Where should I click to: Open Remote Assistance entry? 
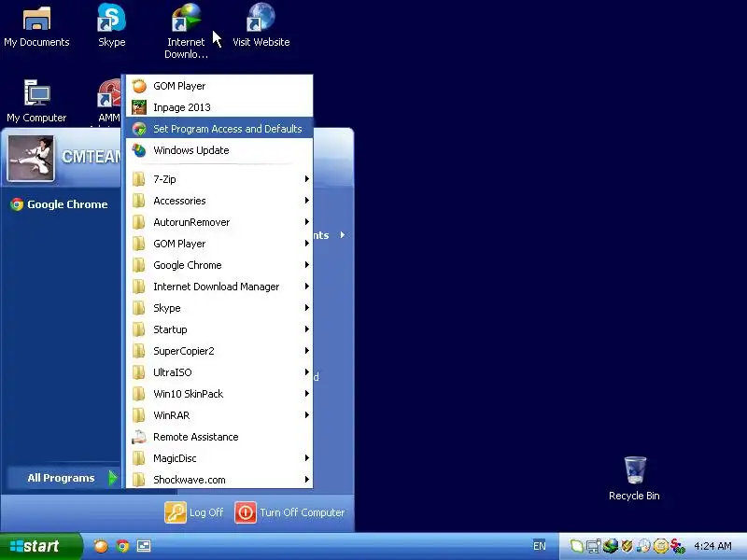point(219,437)
